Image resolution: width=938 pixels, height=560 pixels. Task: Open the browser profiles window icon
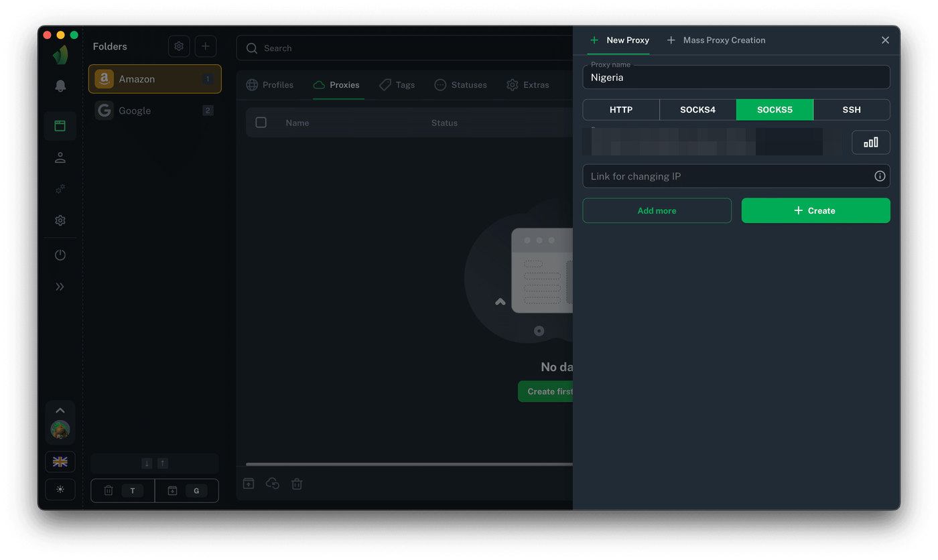(60, 126)
